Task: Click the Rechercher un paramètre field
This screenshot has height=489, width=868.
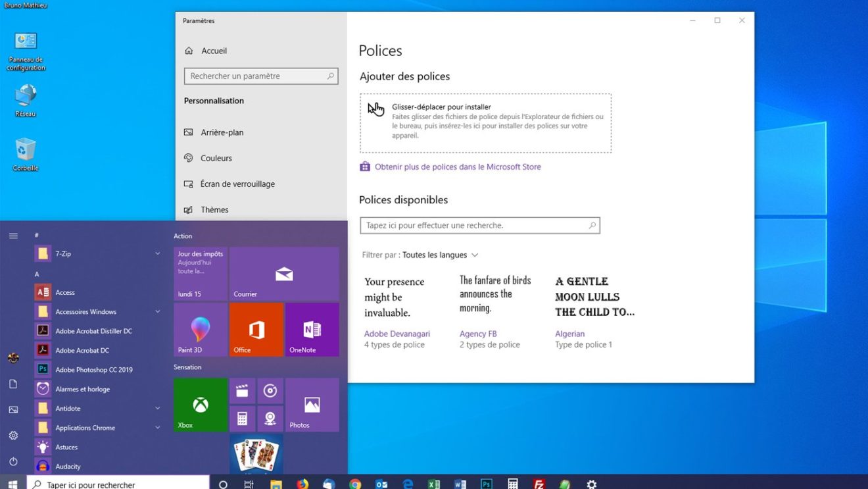Action: click(x=261, y=76)
